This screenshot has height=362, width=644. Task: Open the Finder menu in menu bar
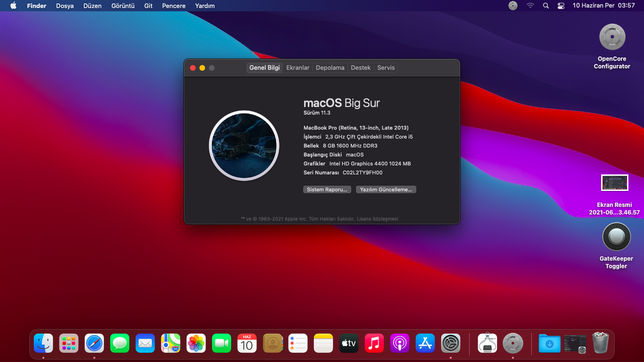37,6
